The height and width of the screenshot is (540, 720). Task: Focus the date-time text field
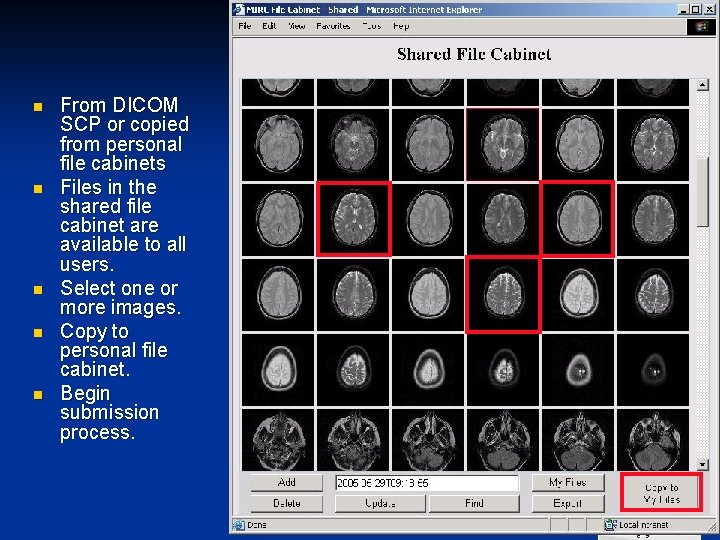click(427, 483)
